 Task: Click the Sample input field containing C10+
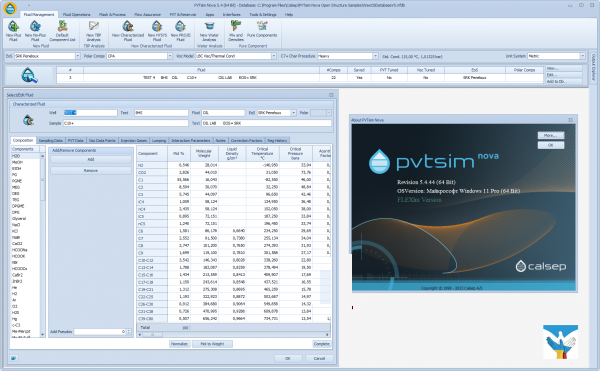point(126,123)
